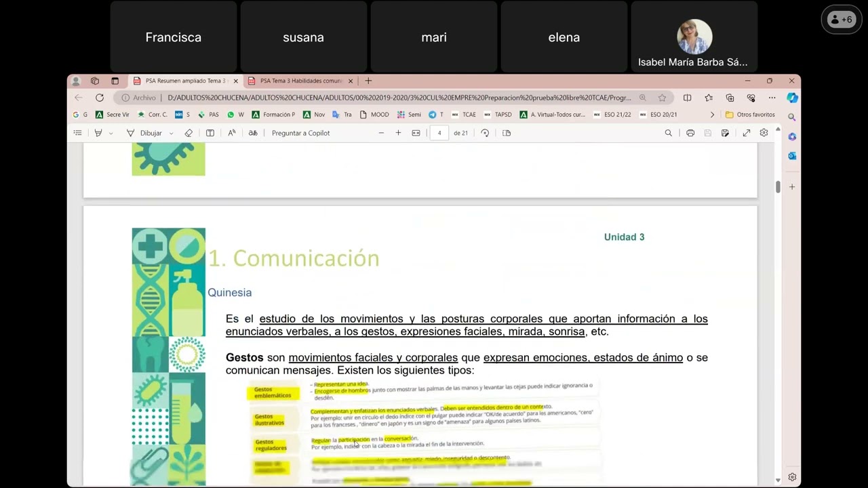Open the TAPSD bookmark

click(x=498, y=115)
